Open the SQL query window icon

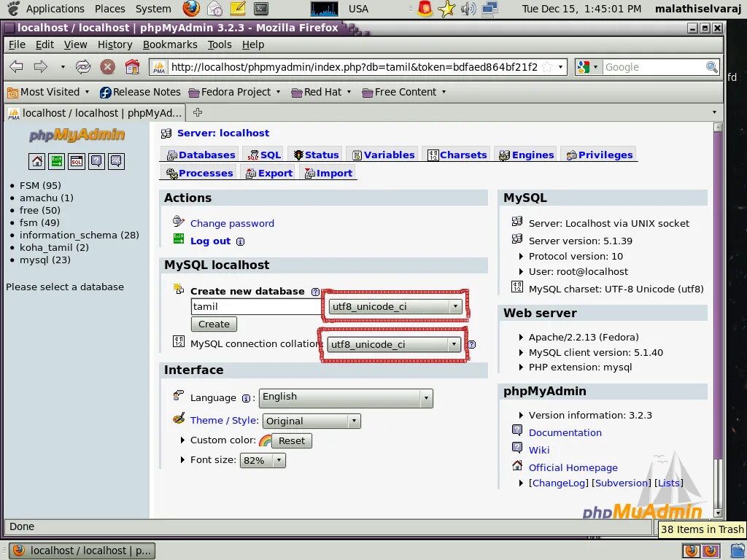[x=76, y=161]
